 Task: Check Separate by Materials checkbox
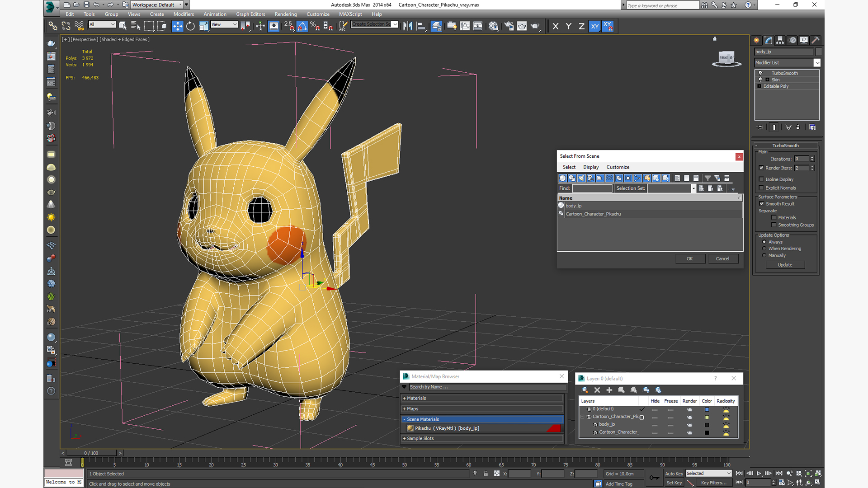(x=774, y=218)
